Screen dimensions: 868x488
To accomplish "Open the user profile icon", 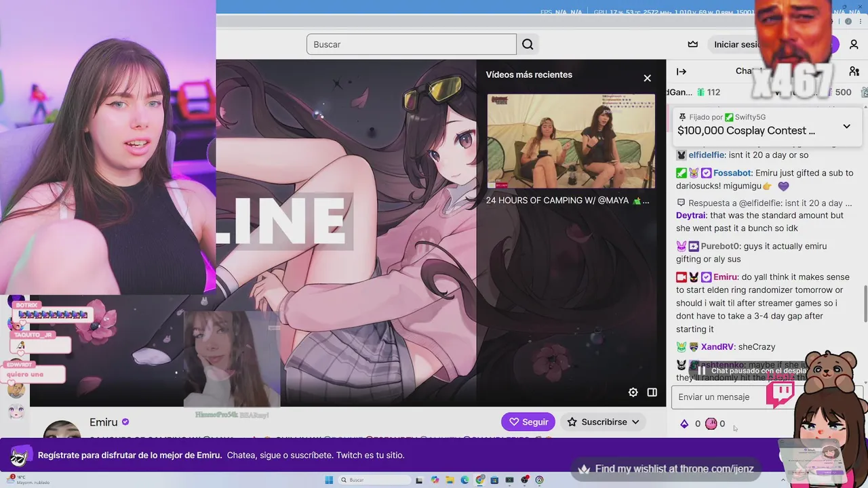I will coord(854,44).
